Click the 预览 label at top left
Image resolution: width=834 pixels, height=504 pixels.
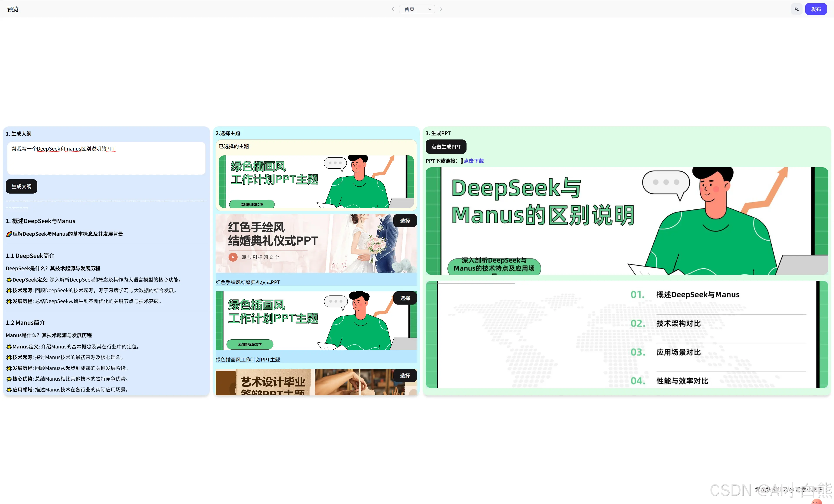(13, 9)
